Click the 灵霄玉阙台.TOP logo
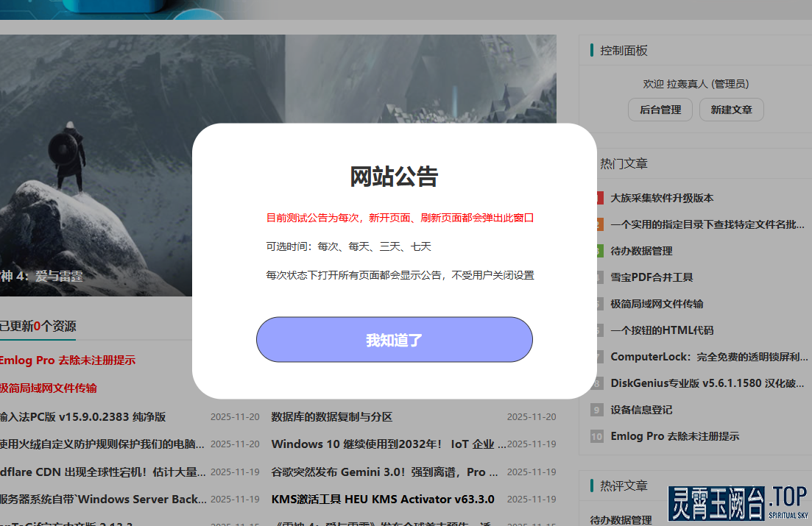The height and width of the screenshot is (526, 812). [x=738, y=504]
